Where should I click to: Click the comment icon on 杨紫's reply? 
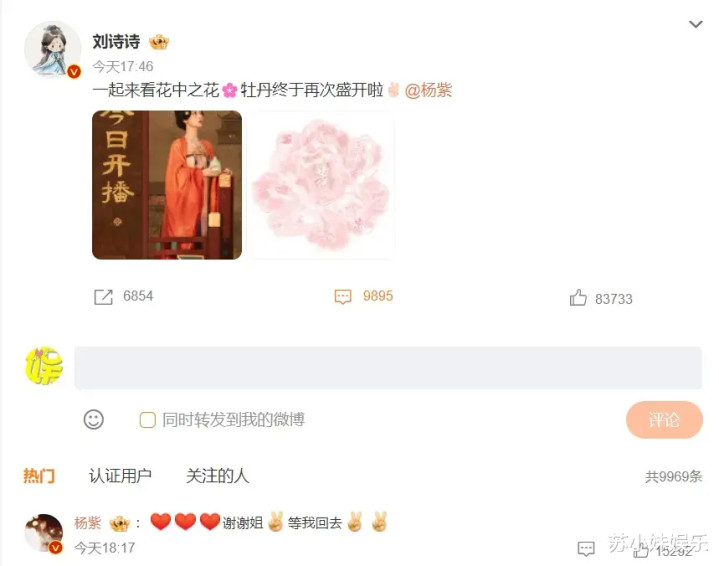click(586, 549)
